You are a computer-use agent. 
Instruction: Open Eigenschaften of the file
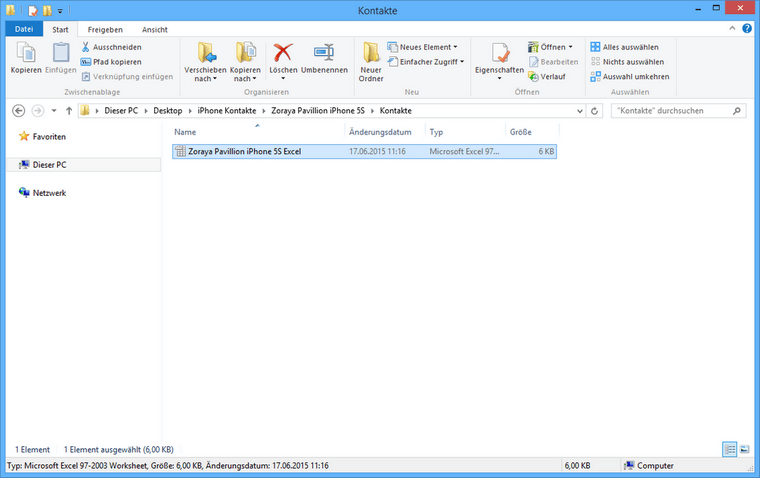(499, 57)
